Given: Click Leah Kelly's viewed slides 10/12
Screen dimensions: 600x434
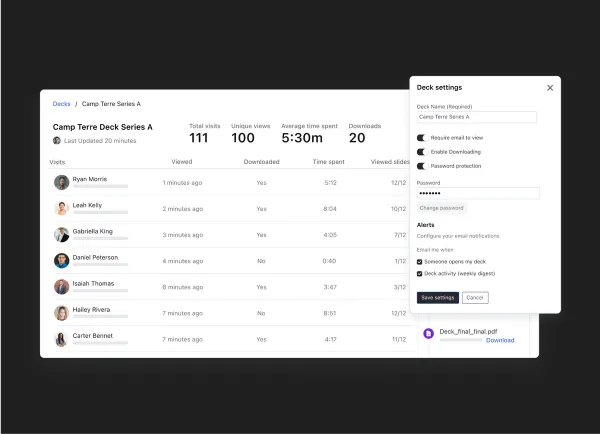Looking at the screenshot, I should (x=398, y=209).
